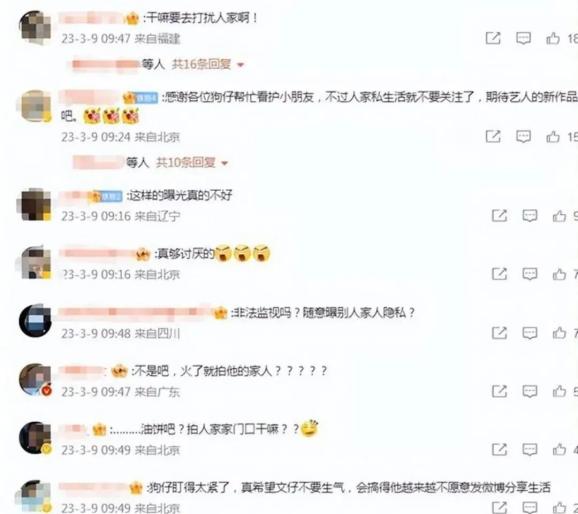Reply to the 09:47 comment from 福建
This screenshot has width=578, height=514.
pyautogui.click(x=523, y=38)
